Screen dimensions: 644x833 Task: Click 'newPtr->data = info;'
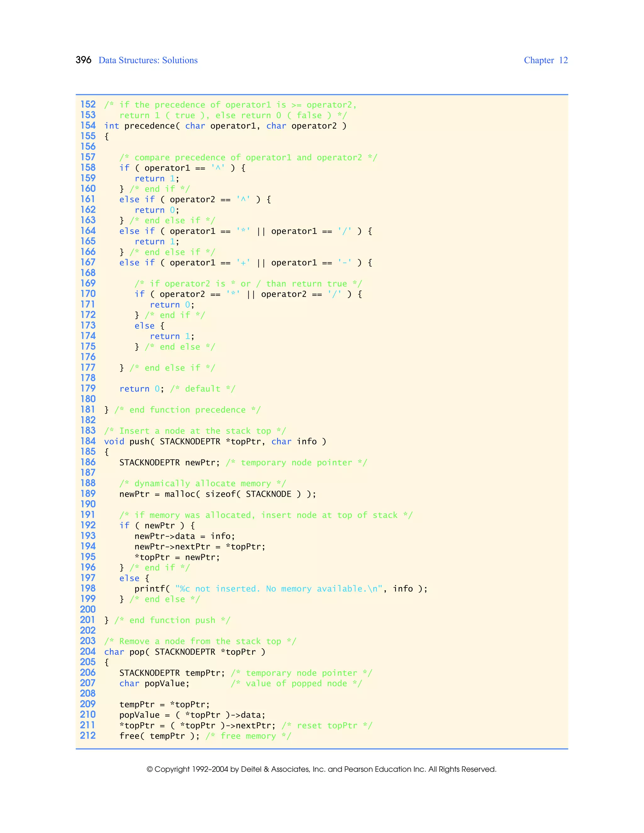(185, 536)
